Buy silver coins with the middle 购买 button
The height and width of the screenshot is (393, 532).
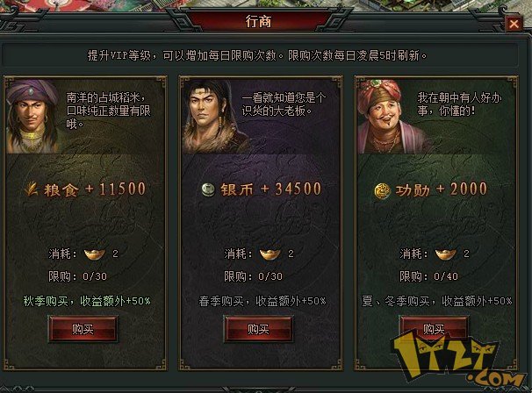click(x=258, y=329)
